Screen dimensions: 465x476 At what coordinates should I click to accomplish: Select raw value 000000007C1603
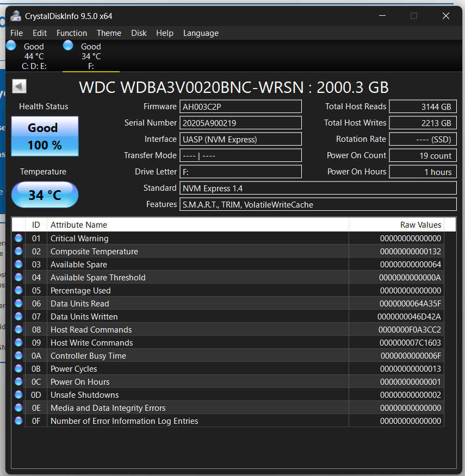point(410,343)
